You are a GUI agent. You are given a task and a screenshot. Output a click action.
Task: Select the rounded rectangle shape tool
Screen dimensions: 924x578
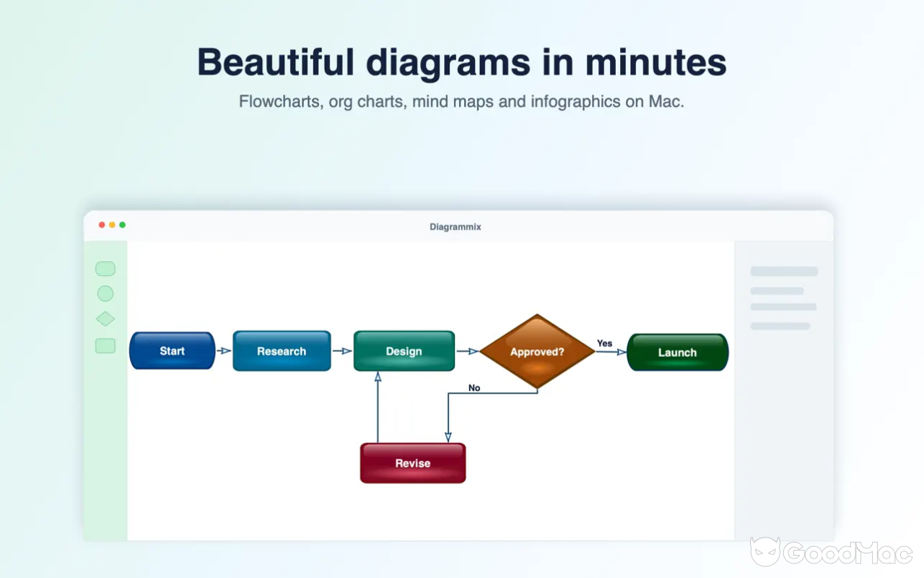[105, 269]
